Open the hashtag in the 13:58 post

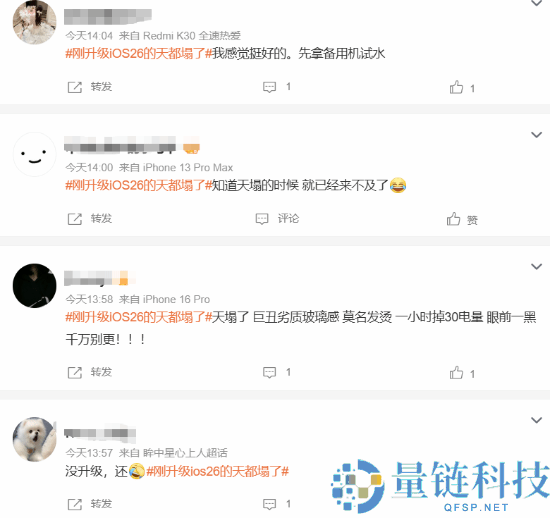coord(139,317)
